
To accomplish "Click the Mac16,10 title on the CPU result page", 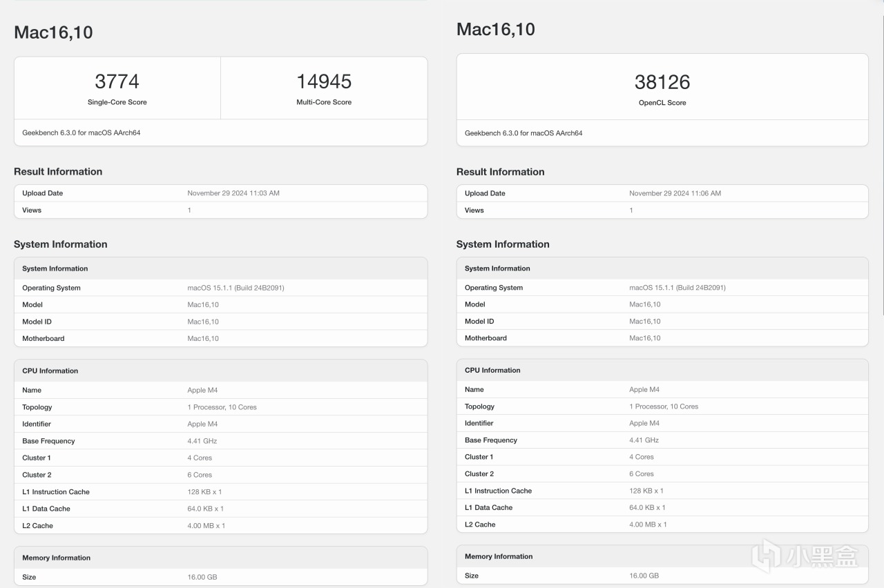I will (x=53, y=32).
